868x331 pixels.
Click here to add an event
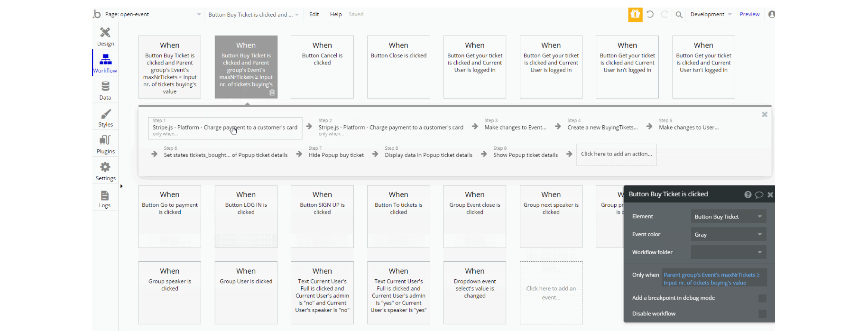[x=551, y=293]
